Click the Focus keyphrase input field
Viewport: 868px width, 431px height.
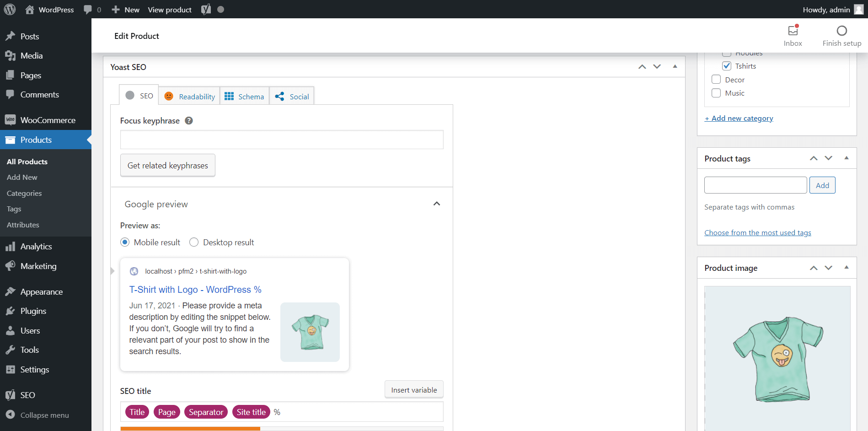(x=282, y=140)
